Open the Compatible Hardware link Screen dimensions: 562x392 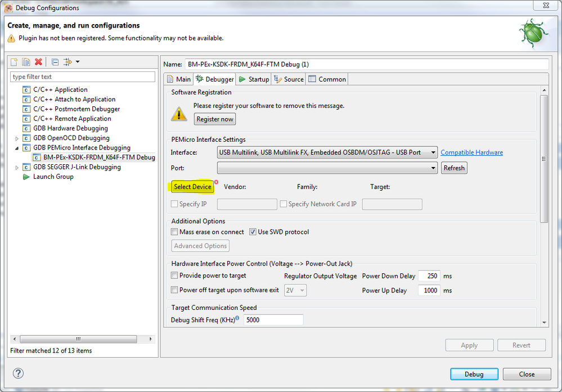471,152
